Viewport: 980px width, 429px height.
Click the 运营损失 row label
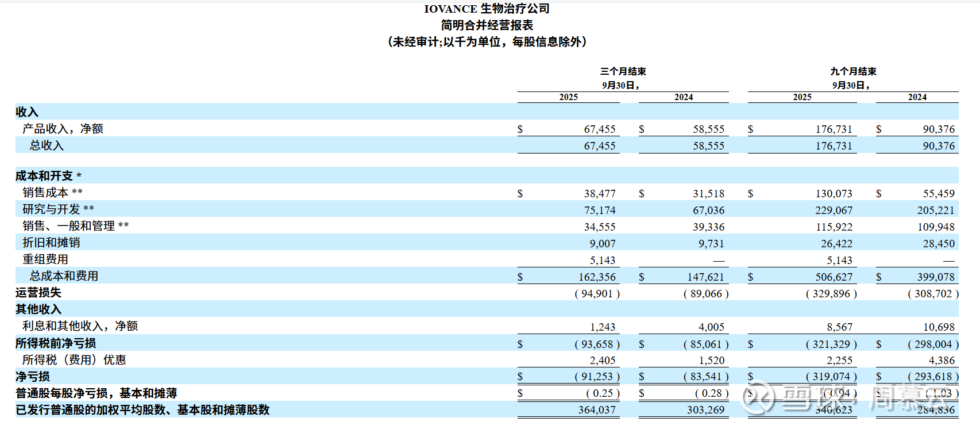click(x=38, y=292)
